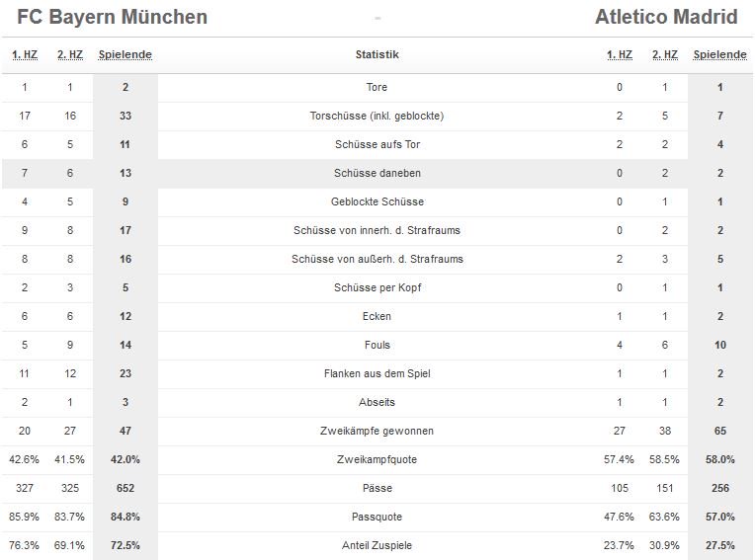Select the Zweikampfquote row label
Image resolution: width=755 pixels, height=560 pixels.
pyautogui.click(x=377, y=459)
